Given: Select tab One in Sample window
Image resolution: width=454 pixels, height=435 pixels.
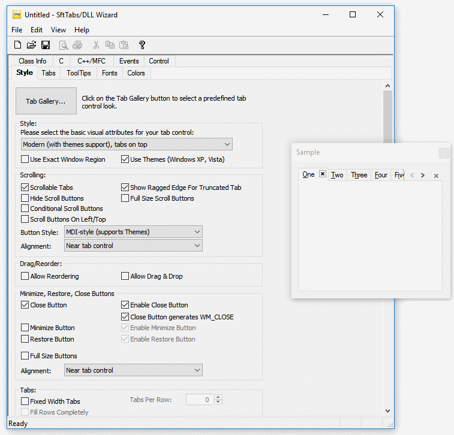Looking at the screenshot, I should (x=308, y=174).
